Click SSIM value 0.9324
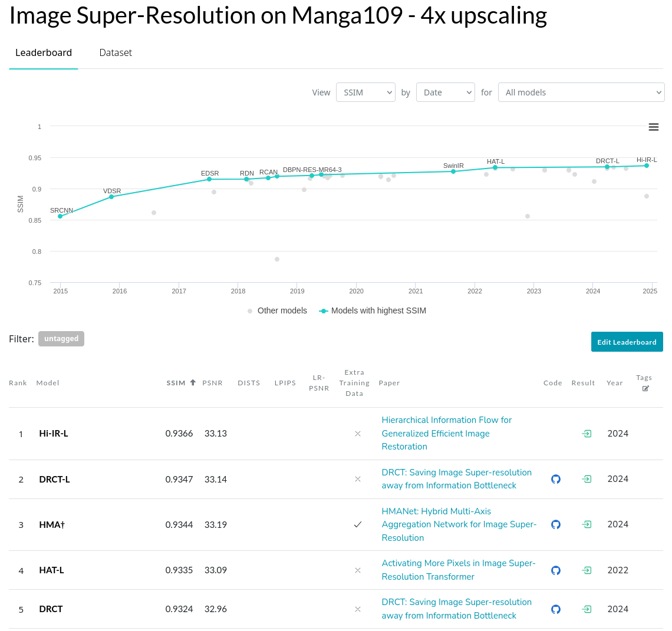The width and height of the screenshot is (672, 631). (x=179, y=609)
